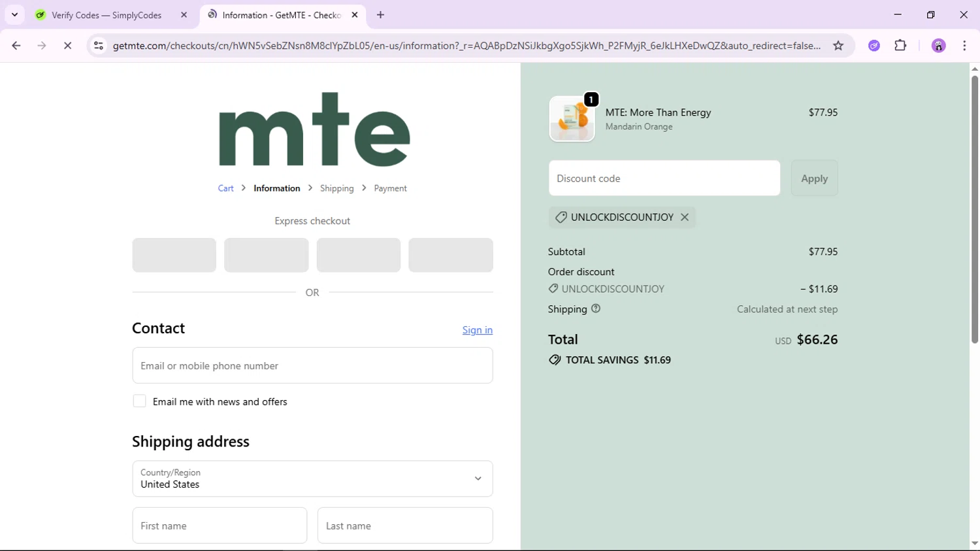Minimize the browser window
Screen dimensions: 980x551
point(898,14)
